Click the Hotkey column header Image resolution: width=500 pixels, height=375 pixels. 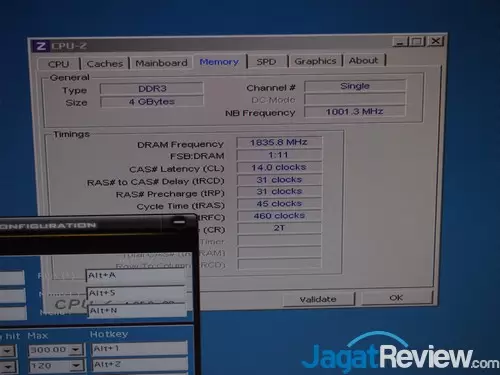[x=109, y=334]
